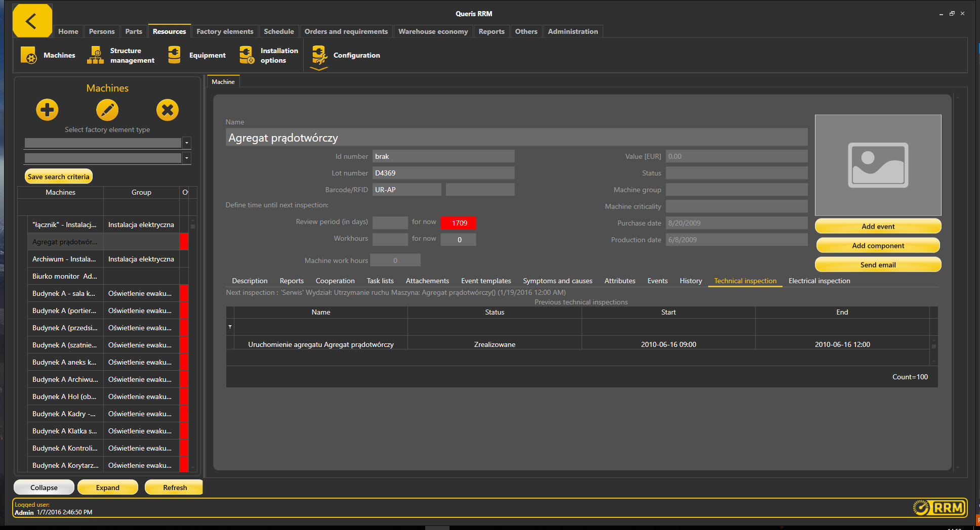Click the X icon to delete the machine
The width and height of the screenshot is (980, 530).
pyautogui.click(x=168, y=110)
